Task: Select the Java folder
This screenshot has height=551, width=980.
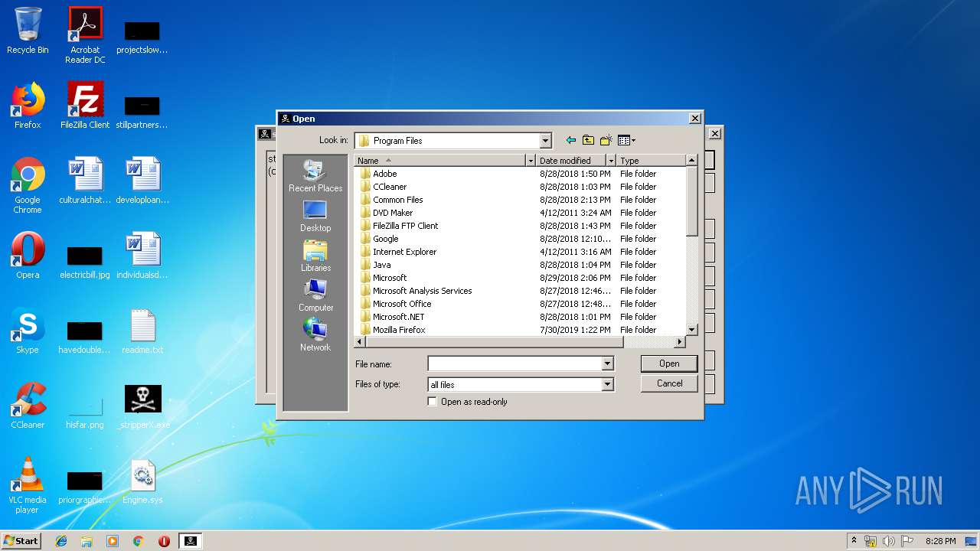Action: coord(381,265)
